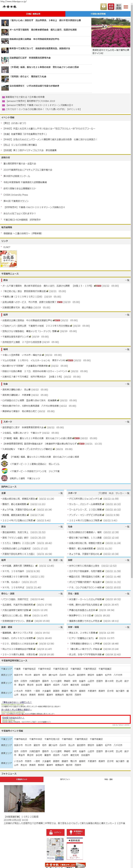Open 夏の高校野球千葉大会・全国大会 notice
The width and height of the screenshot is (133, 868).
coord(19,164)
